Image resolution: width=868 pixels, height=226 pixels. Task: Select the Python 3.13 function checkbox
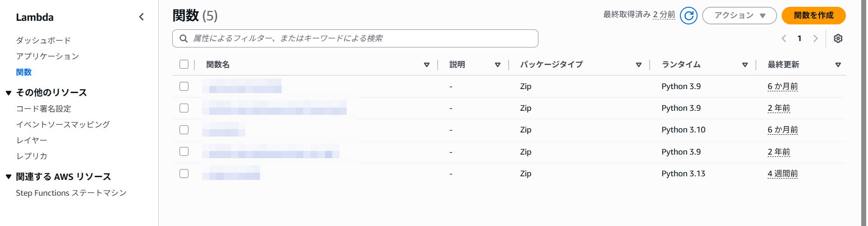pos(184,174)
